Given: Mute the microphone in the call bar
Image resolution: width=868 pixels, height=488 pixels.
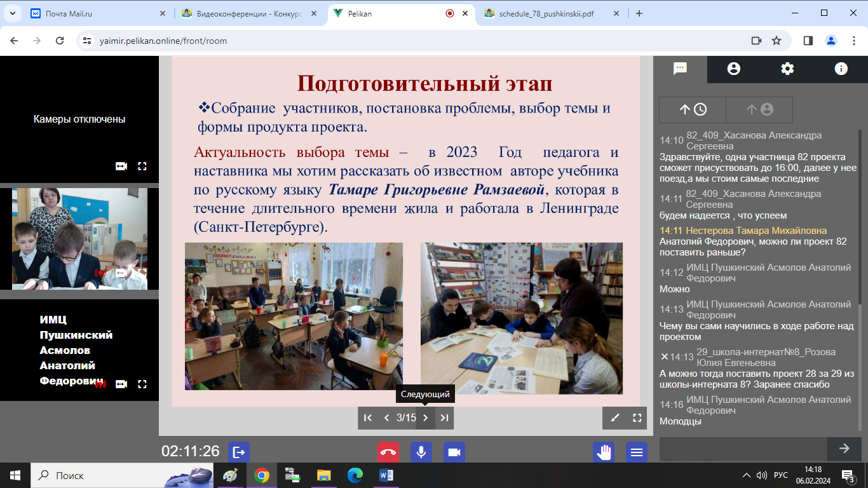Looking at the screenshot, I should tap(421, 452).
